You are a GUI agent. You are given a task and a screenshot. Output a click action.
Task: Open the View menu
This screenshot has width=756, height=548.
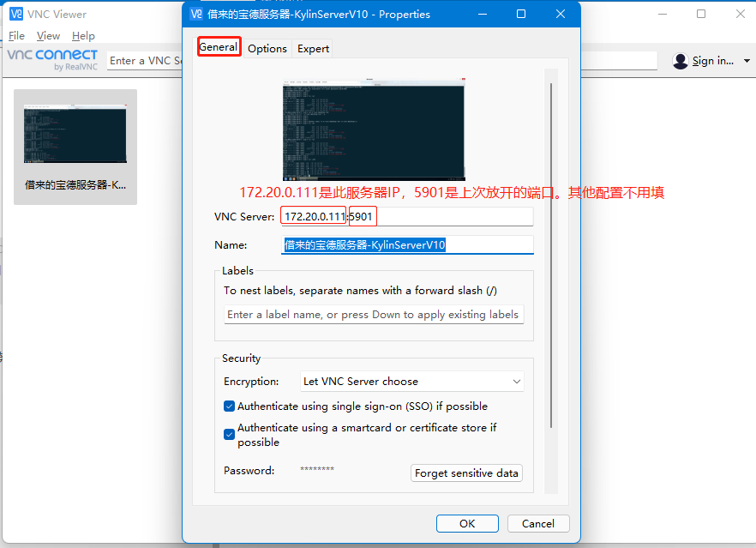[x=48, y=35]
